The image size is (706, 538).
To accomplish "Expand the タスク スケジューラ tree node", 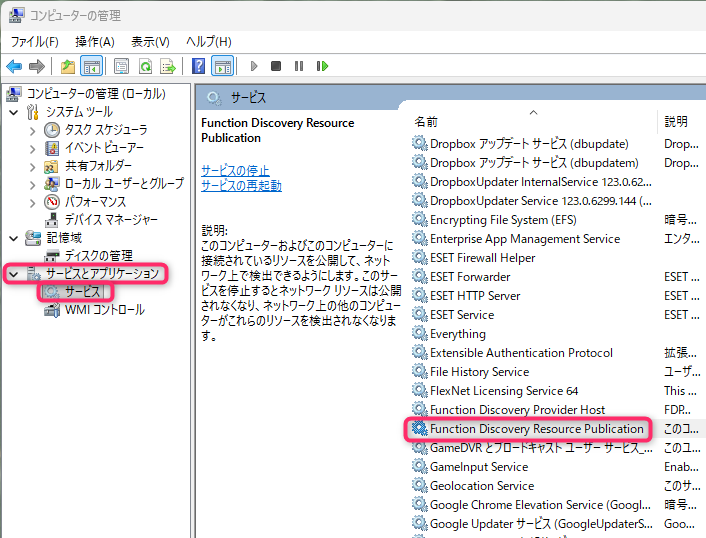I will pyautogui.click(x=32, y=130).
